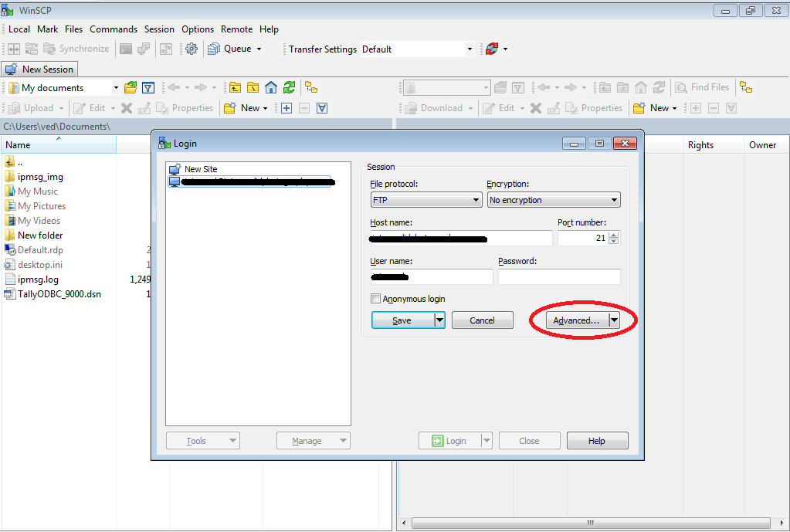Open the Session menu
This screenshot has width=790, height=532.
159,29
